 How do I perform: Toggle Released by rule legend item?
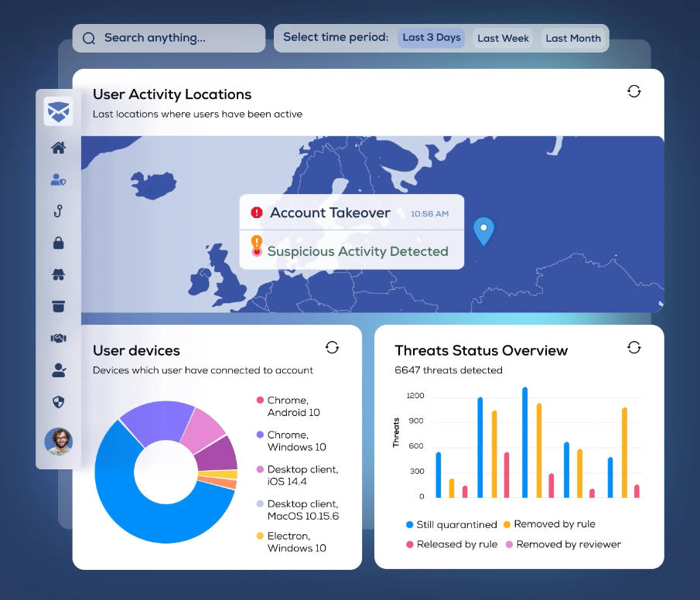(452, 544)
